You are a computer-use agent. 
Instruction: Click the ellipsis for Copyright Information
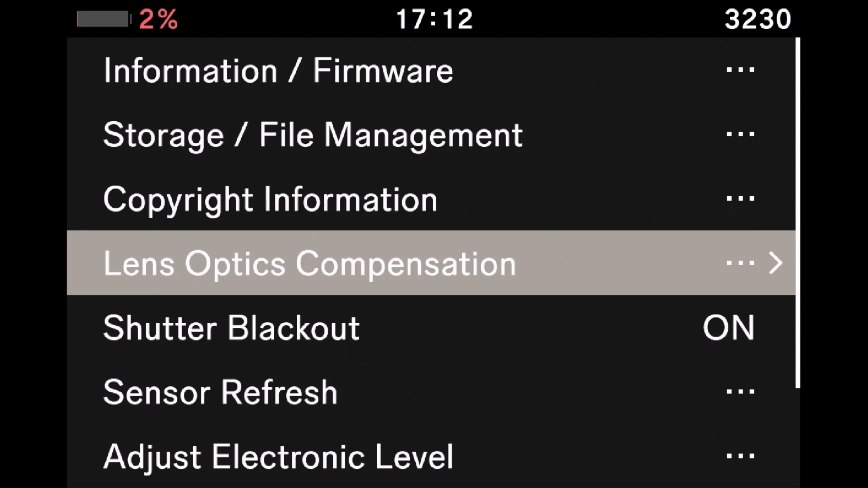[x=740, y=198]
